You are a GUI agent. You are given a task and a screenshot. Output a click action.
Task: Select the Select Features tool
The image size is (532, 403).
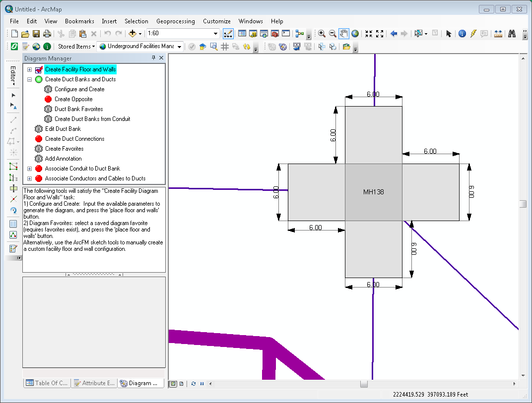click(418, 34)
